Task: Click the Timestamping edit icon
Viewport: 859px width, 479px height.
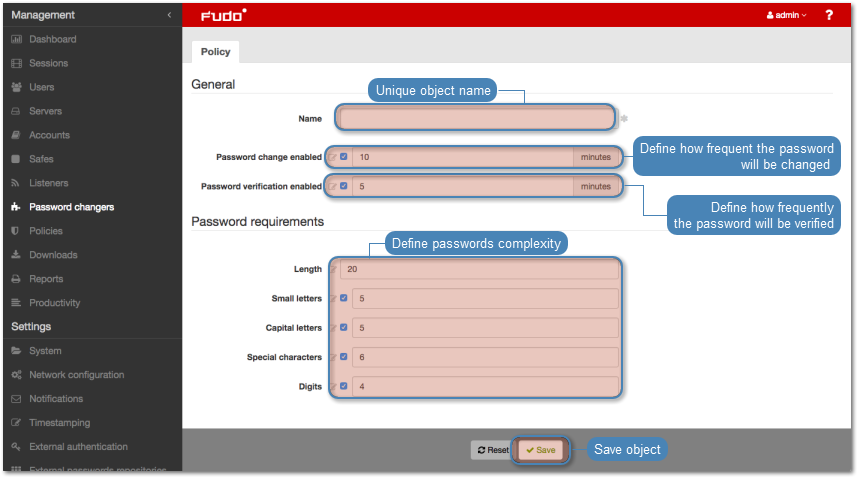Action: 16,423
